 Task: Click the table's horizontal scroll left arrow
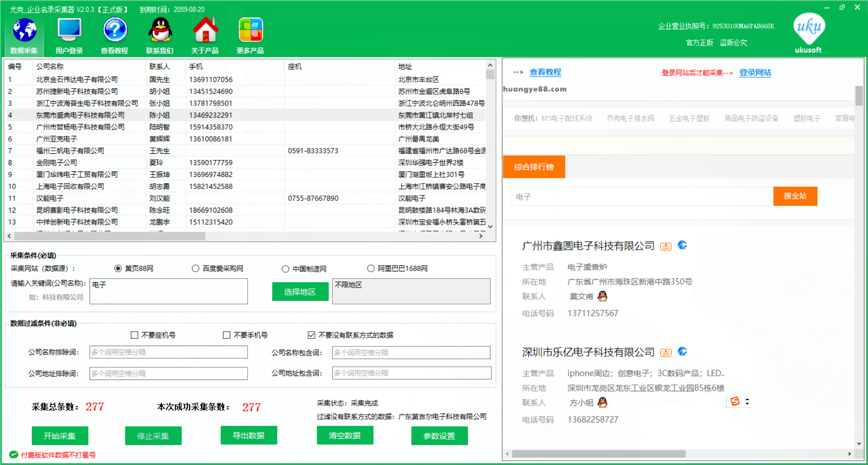(9, 236)
